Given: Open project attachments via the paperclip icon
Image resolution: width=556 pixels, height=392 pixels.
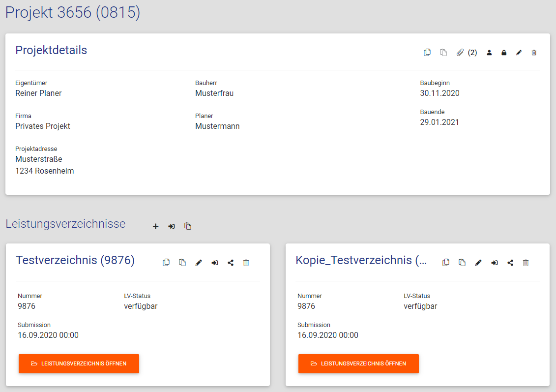Looking at the screenshot, I should point(460,53).
